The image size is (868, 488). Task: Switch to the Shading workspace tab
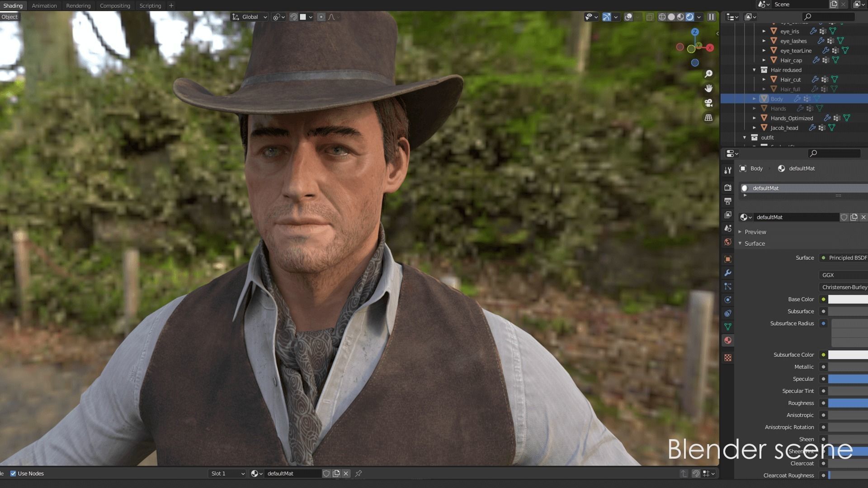pos(13,6)
